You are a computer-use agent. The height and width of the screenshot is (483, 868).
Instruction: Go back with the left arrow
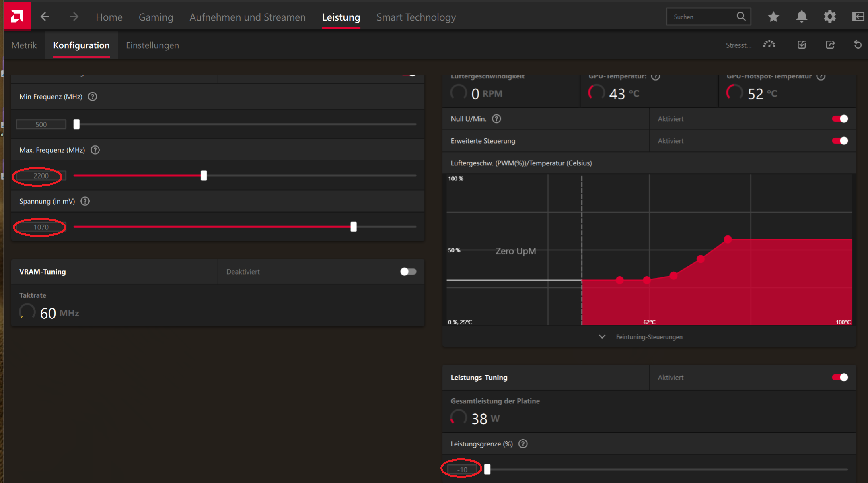click(45, 17)
